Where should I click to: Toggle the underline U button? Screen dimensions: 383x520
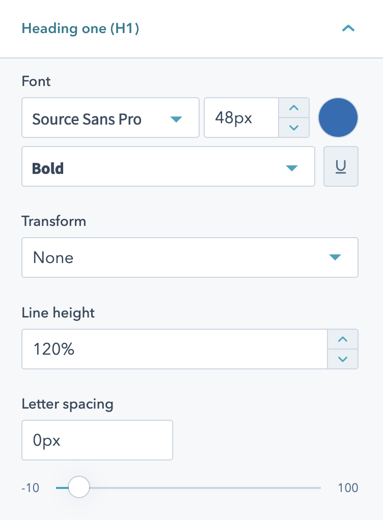tap(341, 166)
